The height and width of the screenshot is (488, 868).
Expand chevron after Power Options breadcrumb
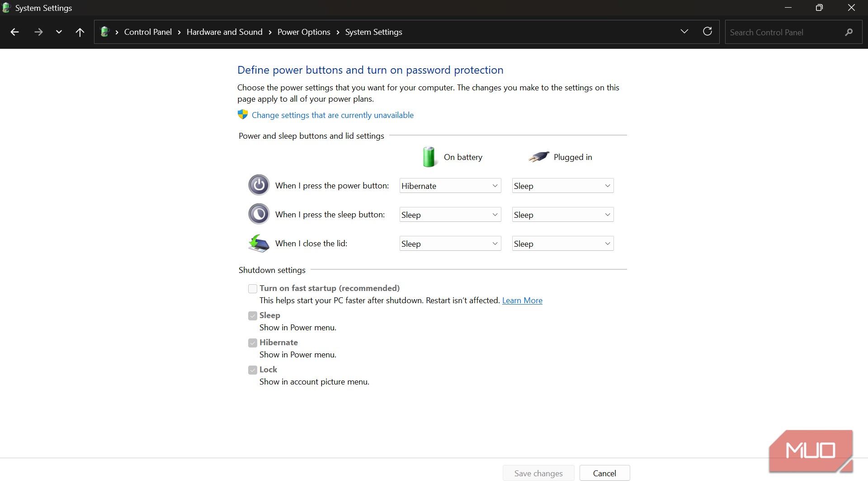pyautogui.click(x=338, y=32)
